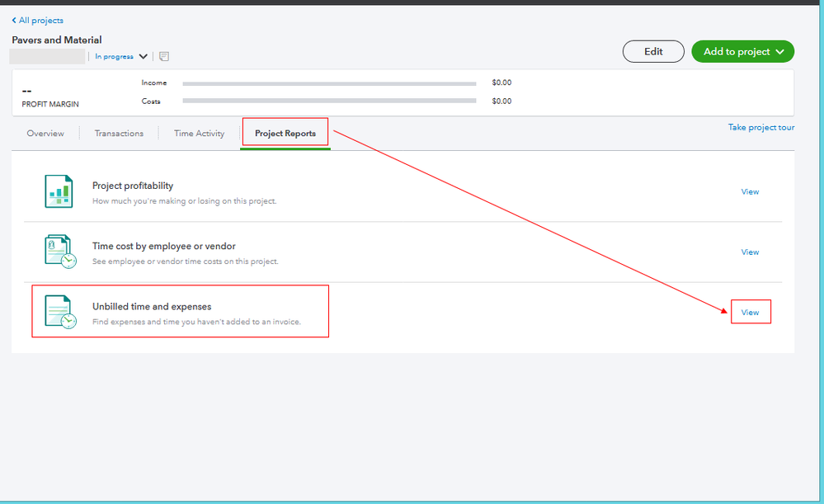Select the Project Reports tab
Viewport: 824px width, 504px height.
click(x=285, y=134)
